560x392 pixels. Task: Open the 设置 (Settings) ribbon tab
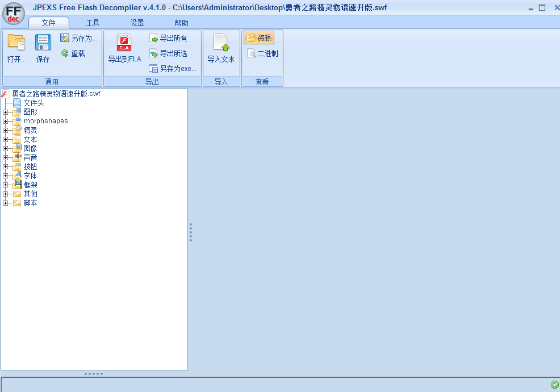coord(137,23)
